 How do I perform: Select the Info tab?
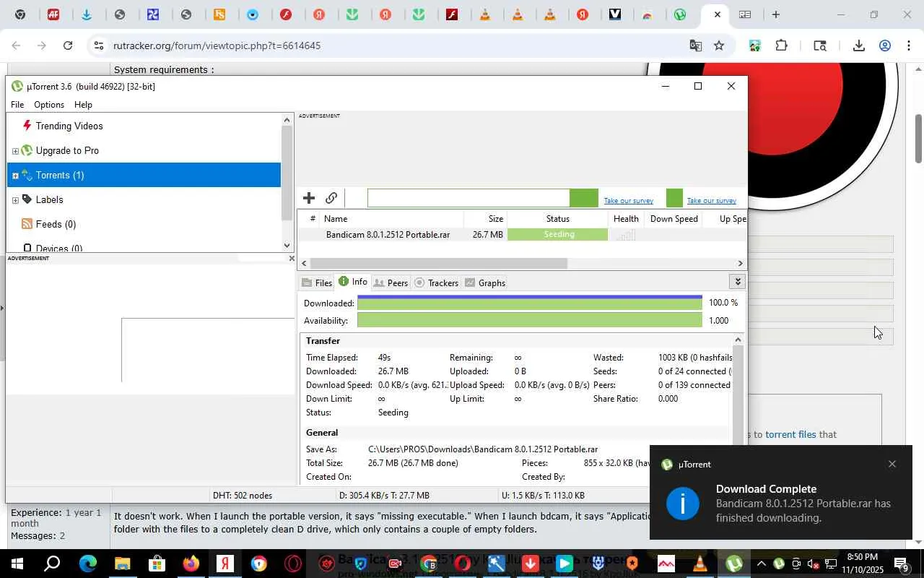coord(352,282)
